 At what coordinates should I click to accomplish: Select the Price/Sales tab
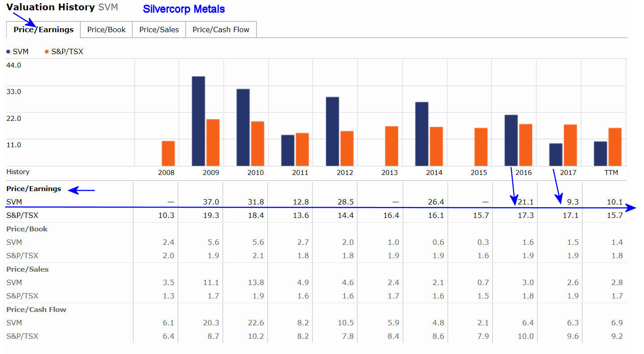point(159,30)
